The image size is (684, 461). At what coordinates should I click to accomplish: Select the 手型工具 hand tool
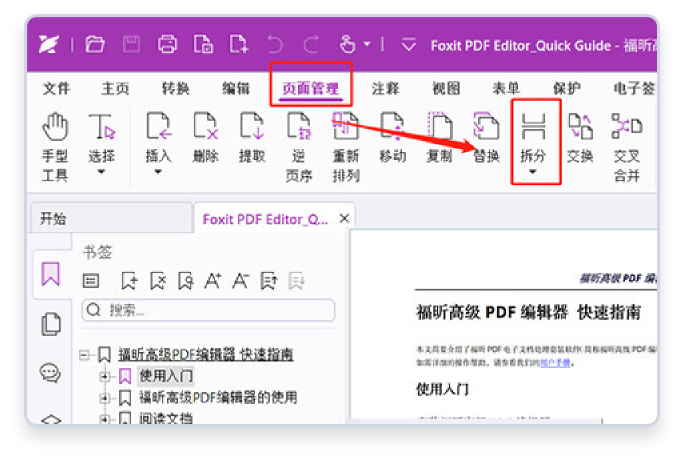coord(55,147)
